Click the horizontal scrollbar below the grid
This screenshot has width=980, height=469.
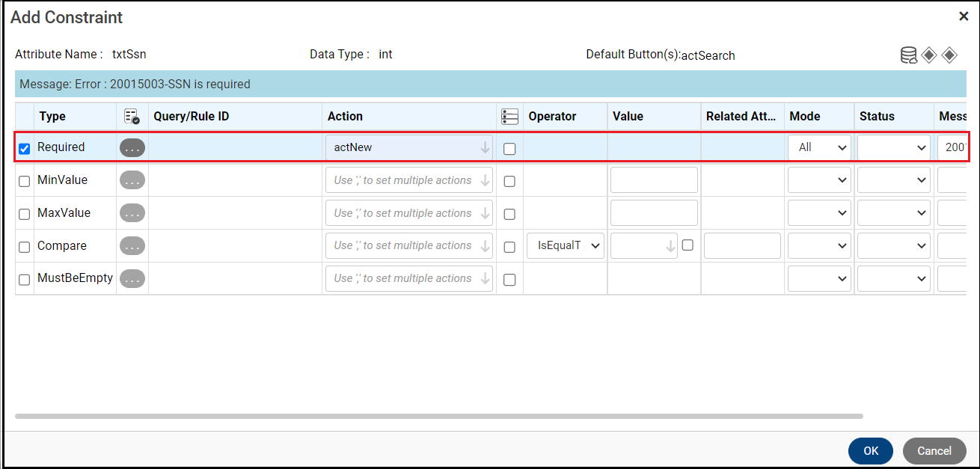[x=438, y=416]
